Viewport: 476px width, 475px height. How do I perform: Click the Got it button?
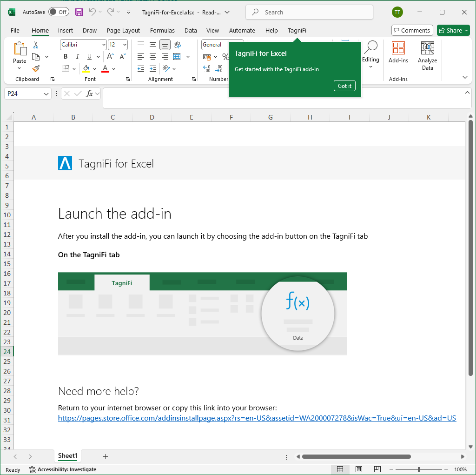tap(344, 86)
